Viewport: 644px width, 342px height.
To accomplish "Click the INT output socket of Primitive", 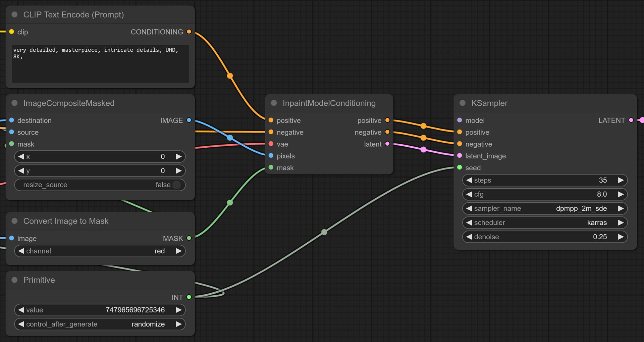I will click(x=189, y=297).
